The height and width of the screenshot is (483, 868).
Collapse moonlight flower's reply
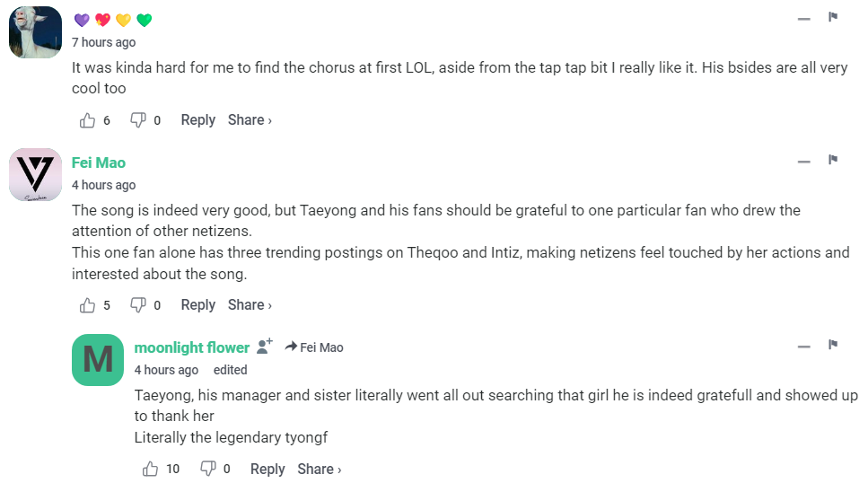tap(804, 347)
